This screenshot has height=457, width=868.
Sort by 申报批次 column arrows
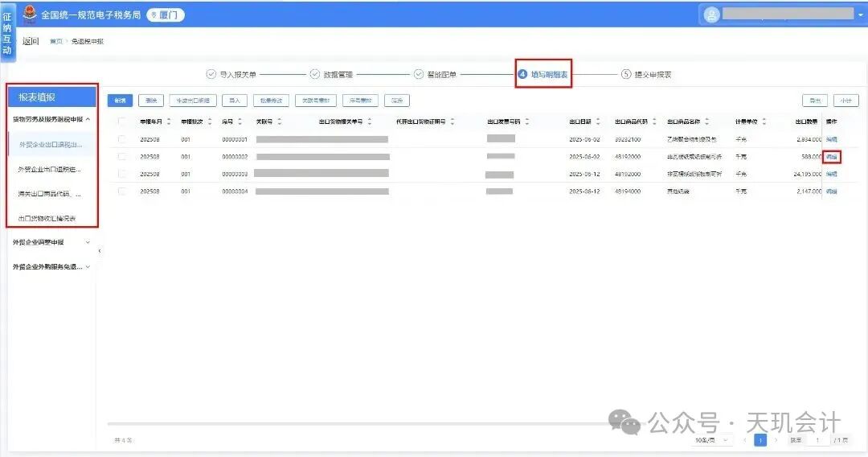point(210,121)
